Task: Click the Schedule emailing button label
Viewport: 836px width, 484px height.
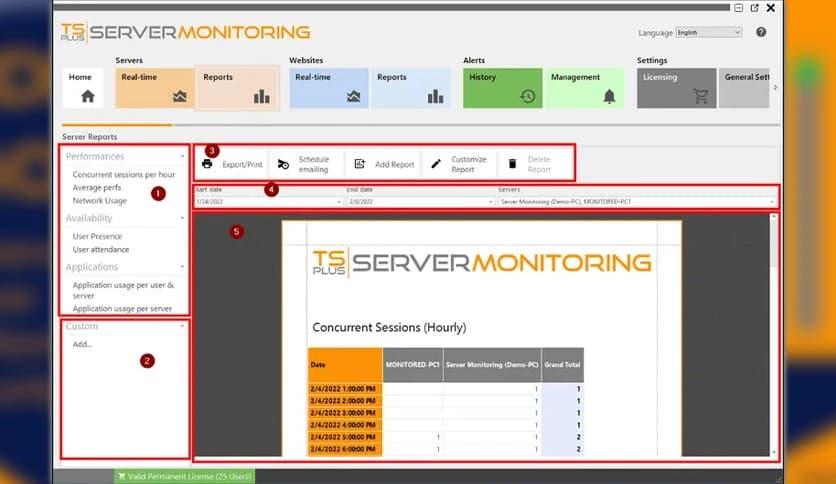Action: (x=314, y=164)
